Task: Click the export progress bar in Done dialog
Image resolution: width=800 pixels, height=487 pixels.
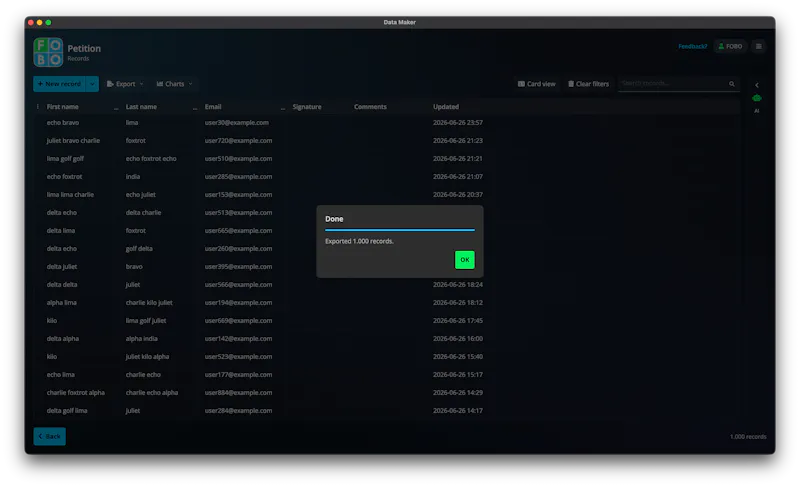Action: point(399,230)
